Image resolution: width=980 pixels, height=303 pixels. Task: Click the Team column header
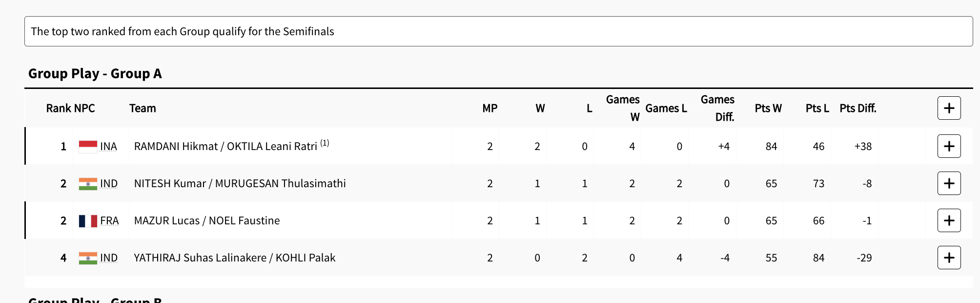tap(143, 108)
